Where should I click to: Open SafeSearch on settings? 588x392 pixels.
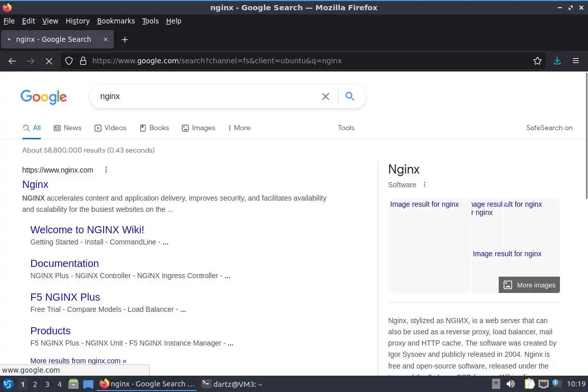tap(549, 128)
